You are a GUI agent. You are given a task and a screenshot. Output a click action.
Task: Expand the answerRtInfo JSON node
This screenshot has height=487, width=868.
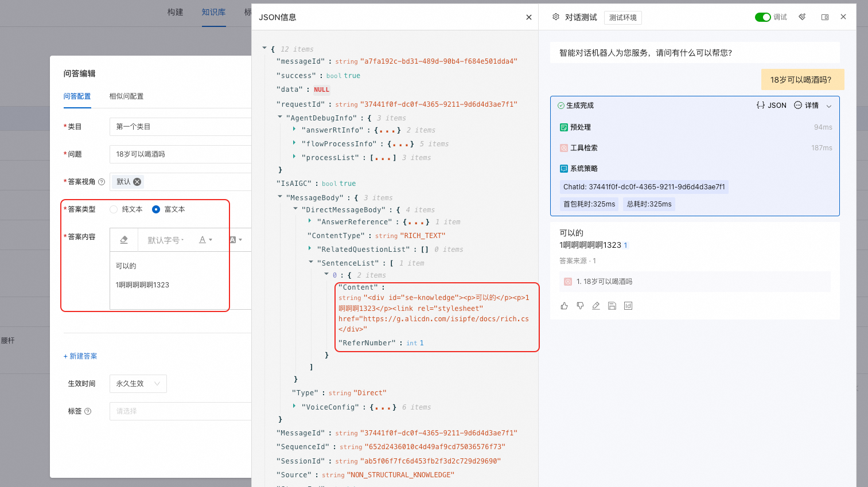[x=294, y=130]
